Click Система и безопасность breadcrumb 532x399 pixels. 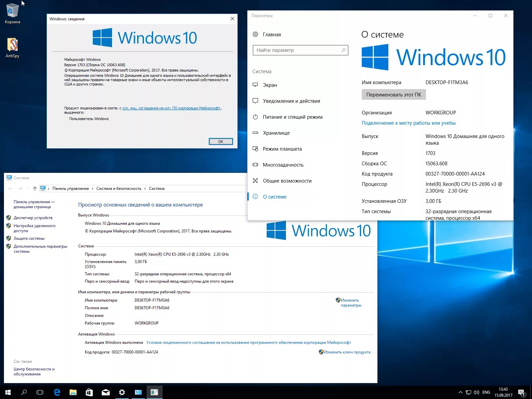pyautogui.click(x=119, y=189)
